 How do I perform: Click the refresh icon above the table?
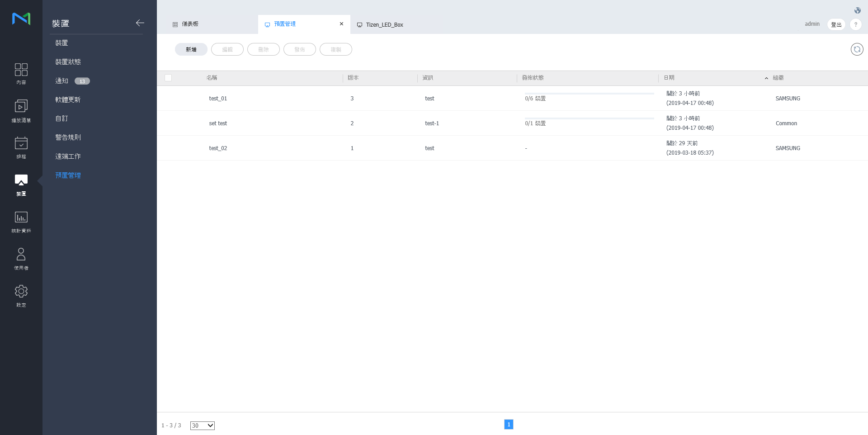857,49
